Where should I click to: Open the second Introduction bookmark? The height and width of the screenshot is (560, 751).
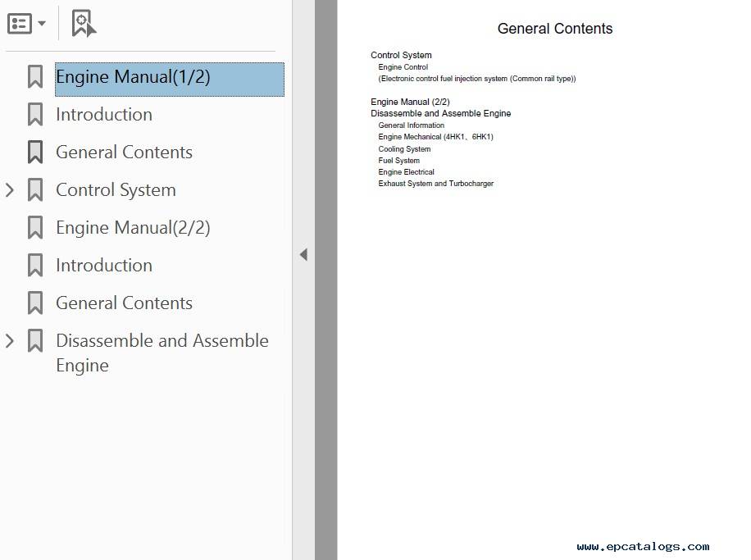(x=104, y=266)
